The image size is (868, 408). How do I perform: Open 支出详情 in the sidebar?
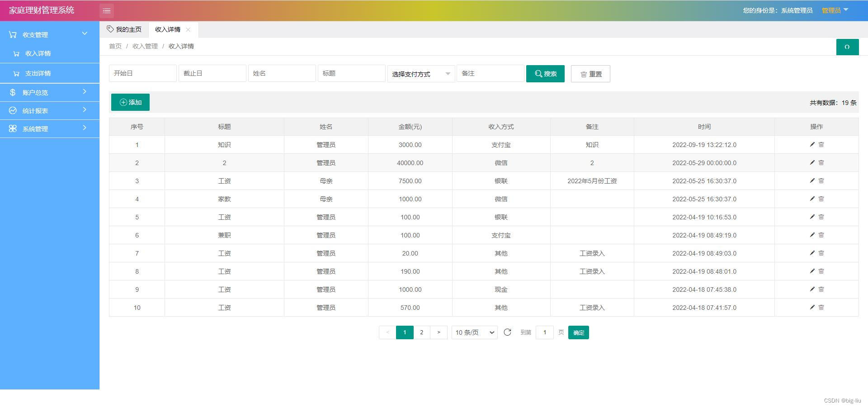(50, 73)
